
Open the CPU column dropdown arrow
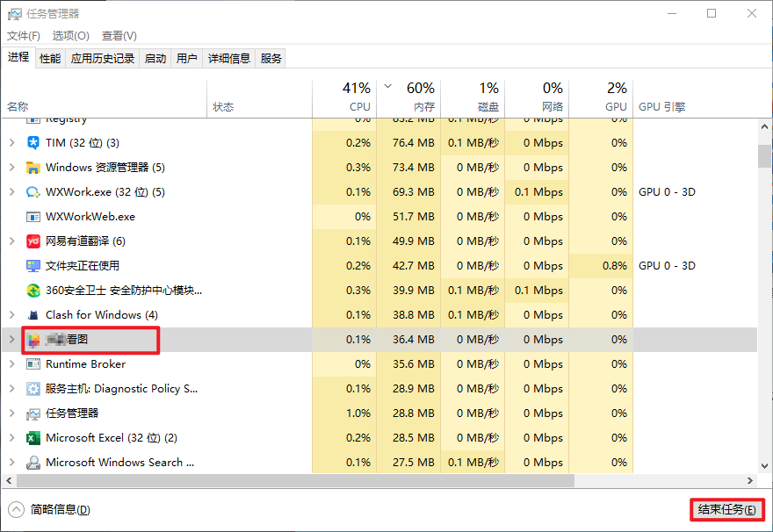click(386, 88)
